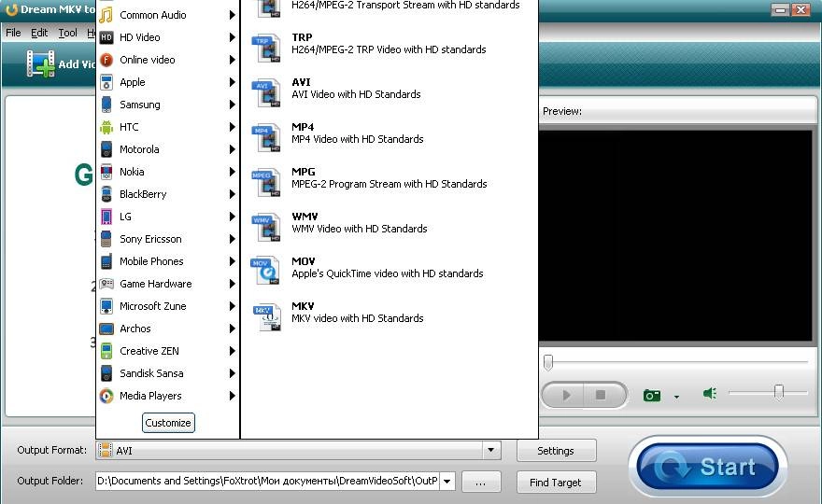This screenshot has height=504, width=822.
Task: Expand the Media Players submenu arrow
Action: [232, 396]
